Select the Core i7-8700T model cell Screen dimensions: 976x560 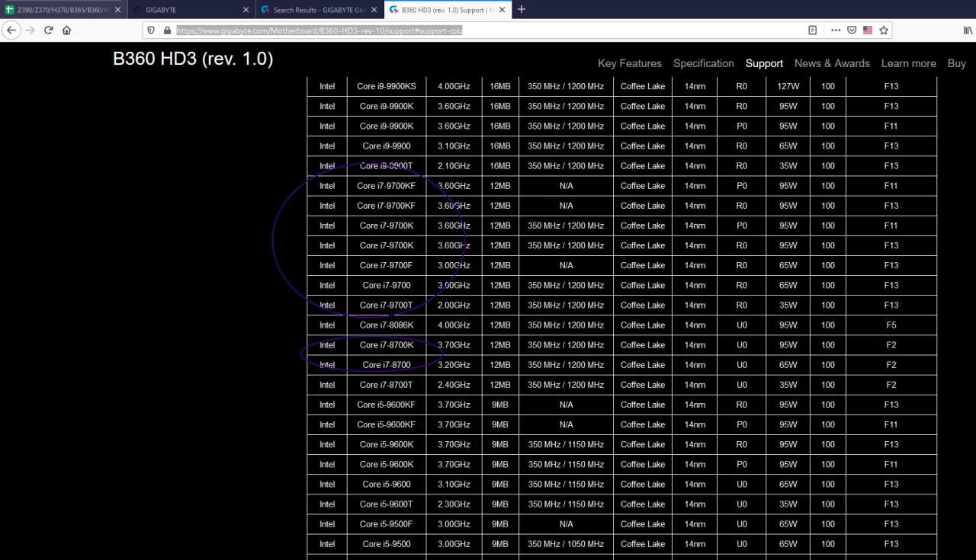[387, 385]
